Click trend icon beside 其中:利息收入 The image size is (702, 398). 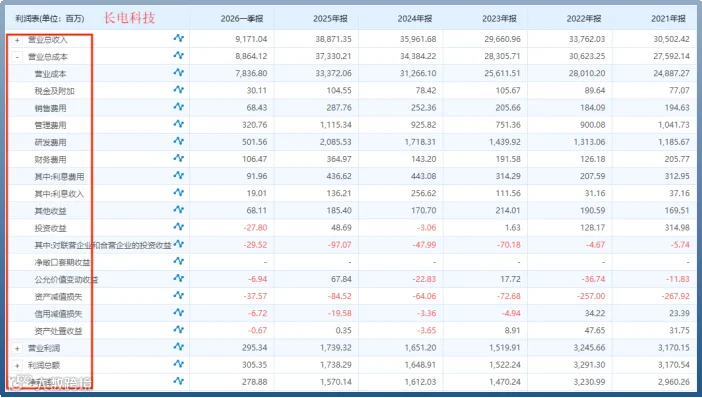[x=179, y=192]
